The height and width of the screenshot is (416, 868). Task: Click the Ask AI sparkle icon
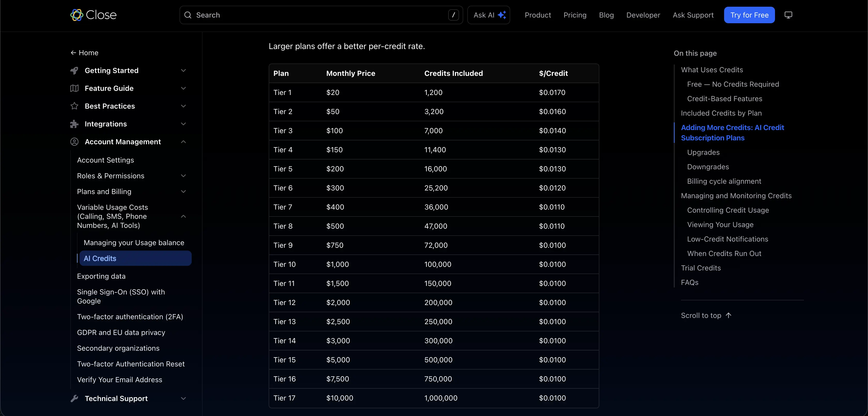(502, 15)
